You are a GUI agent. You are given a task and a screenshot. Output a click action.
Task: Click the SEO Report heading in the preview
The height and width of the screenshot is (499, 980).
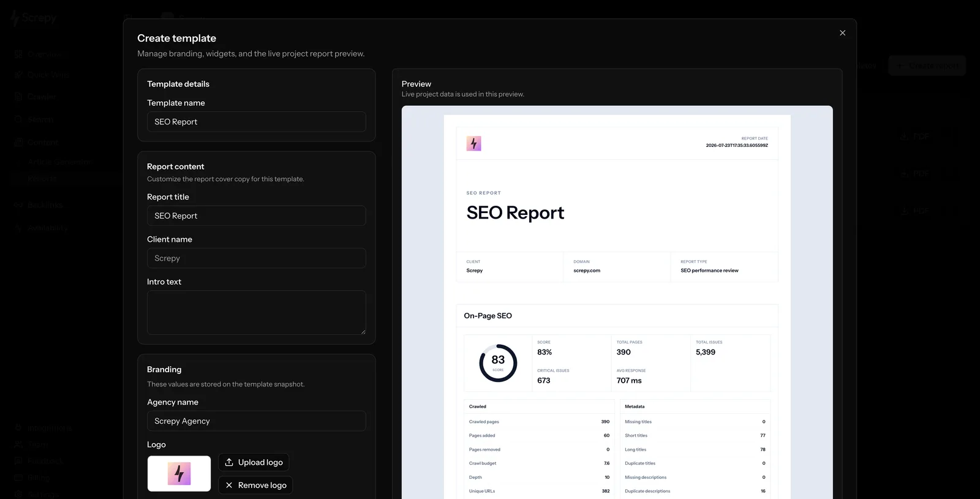515,212
